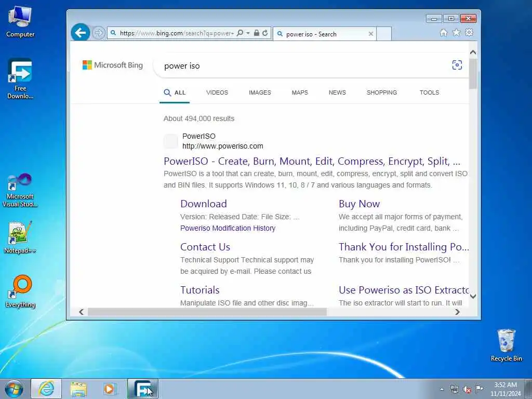The image size is (532, 399).
Task: Open the Internet Explorer tools gear menu
Action: (469, 33)
